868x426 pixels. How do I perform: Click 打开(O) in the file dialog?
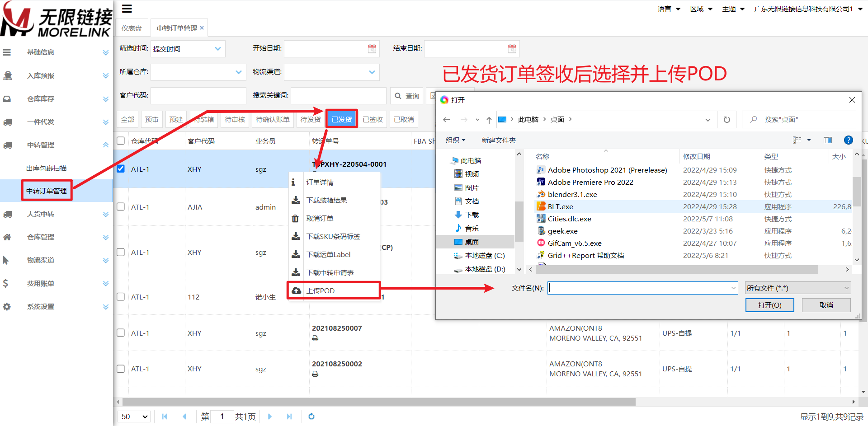coord(769,305)
